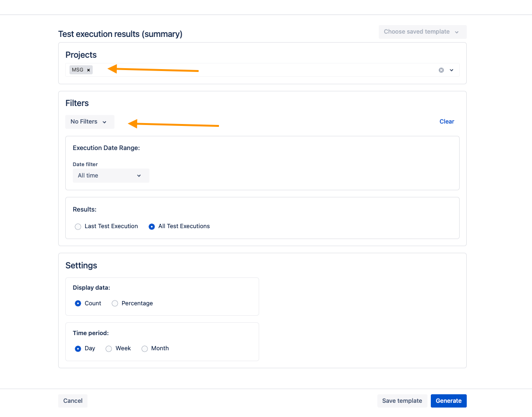Remove the MSG project tag

88,70
